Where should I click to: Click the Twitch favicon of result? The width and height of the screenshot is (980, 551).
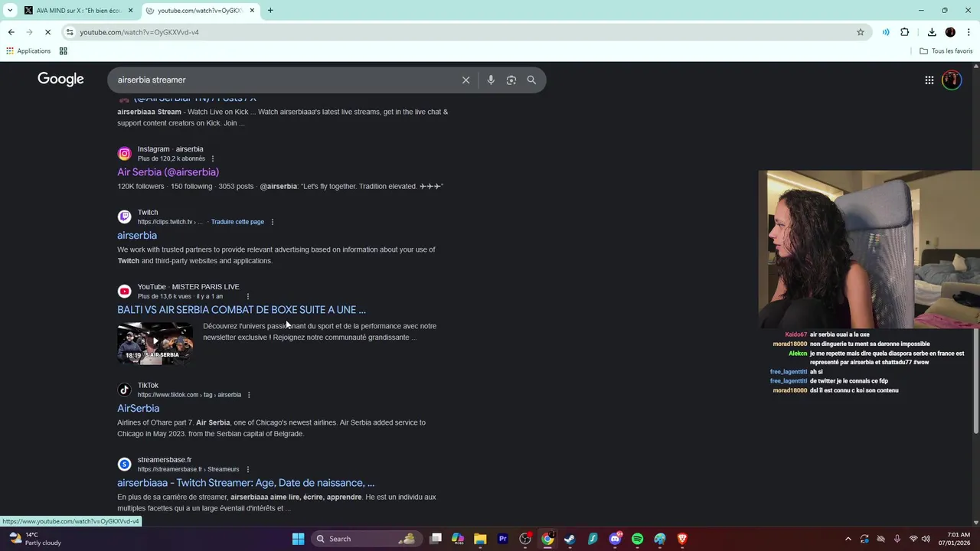pyautogui.click(x=125, y=217)
